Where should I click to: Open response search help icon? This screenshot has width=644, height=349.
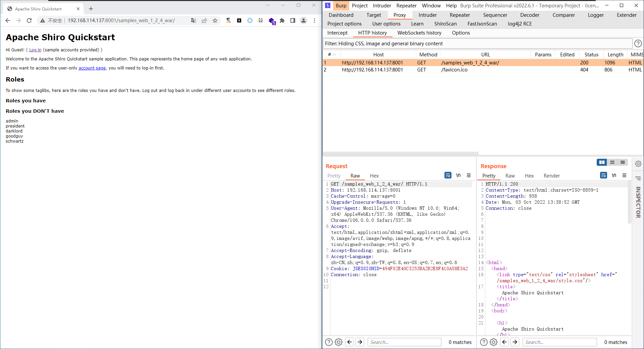click(484, 342)
